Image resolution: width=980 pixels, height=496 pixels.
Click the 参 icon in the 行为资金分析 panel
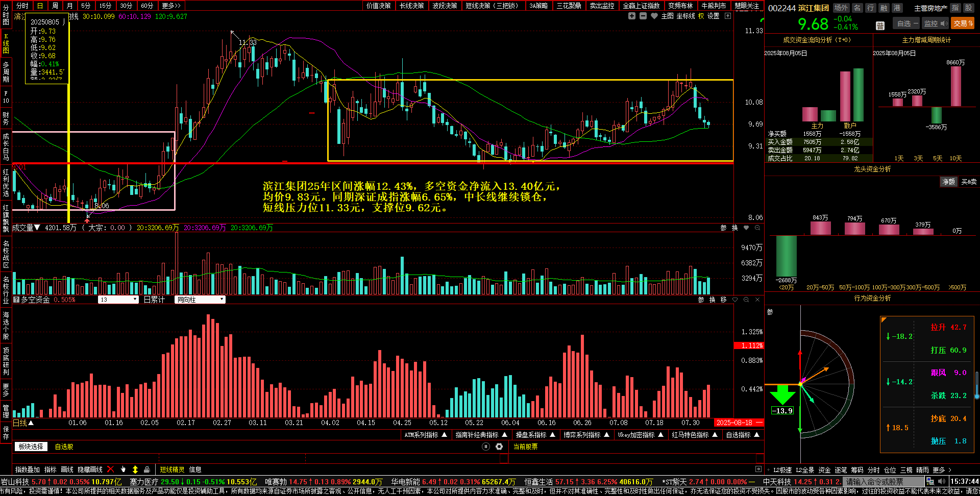[x=770, y=312]
